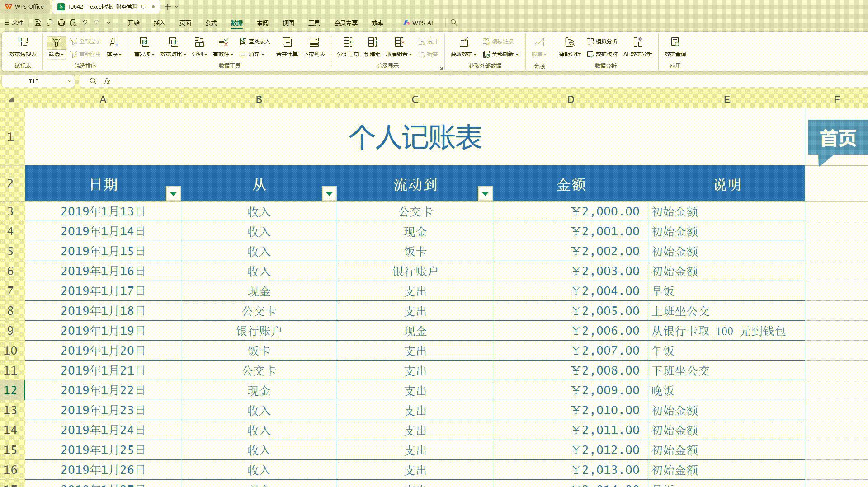
Task: Click the print preview icon
Action: (73, 23)
